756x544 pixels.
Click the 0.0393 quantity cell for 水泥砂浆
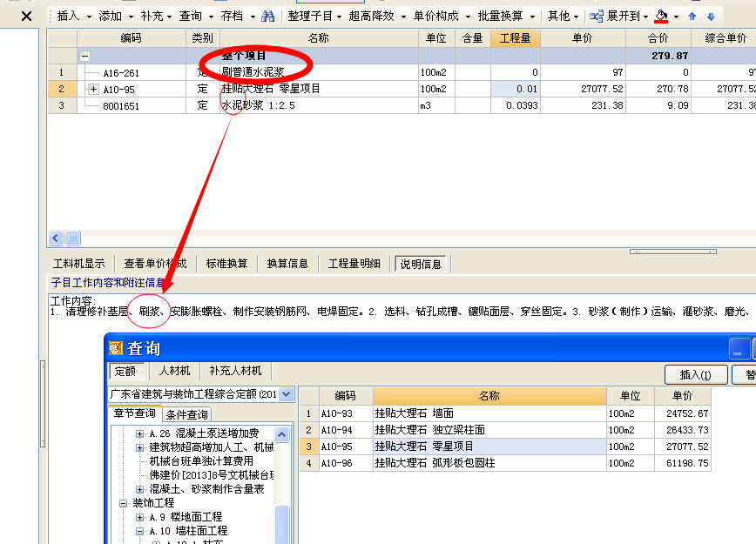pyautogui.click(x=515, y=105)
